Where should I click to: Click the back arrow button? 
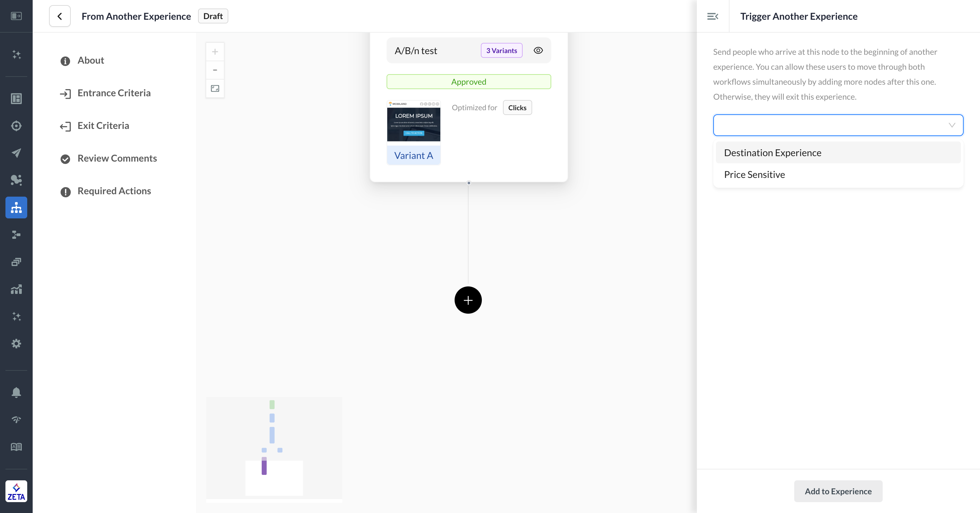click(60, 16)
